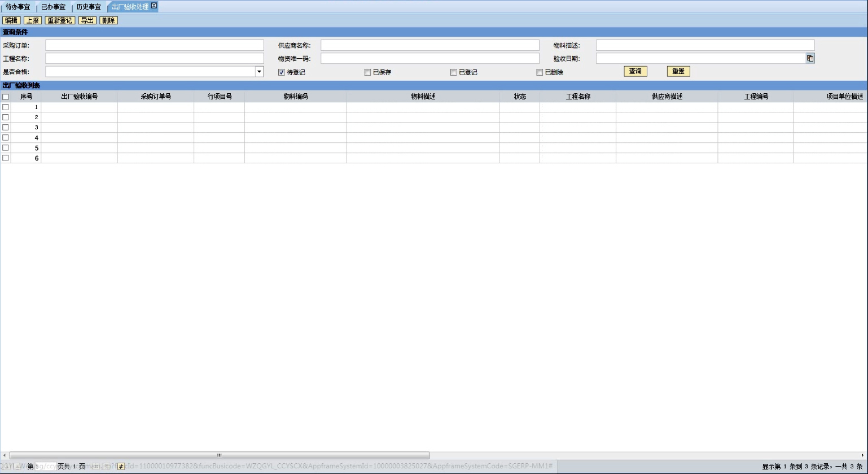Viewport: 868px width, 474px height.
Task: Toggle the select-all checkbox in table header
Action: tap(6, 97)
